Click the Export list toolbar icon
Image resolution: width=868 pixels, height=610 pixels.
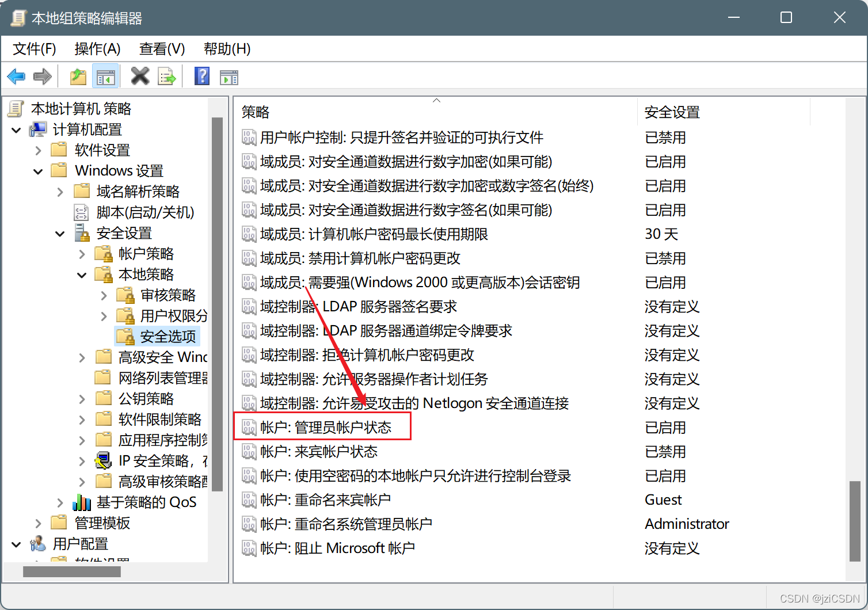(167, 76)
